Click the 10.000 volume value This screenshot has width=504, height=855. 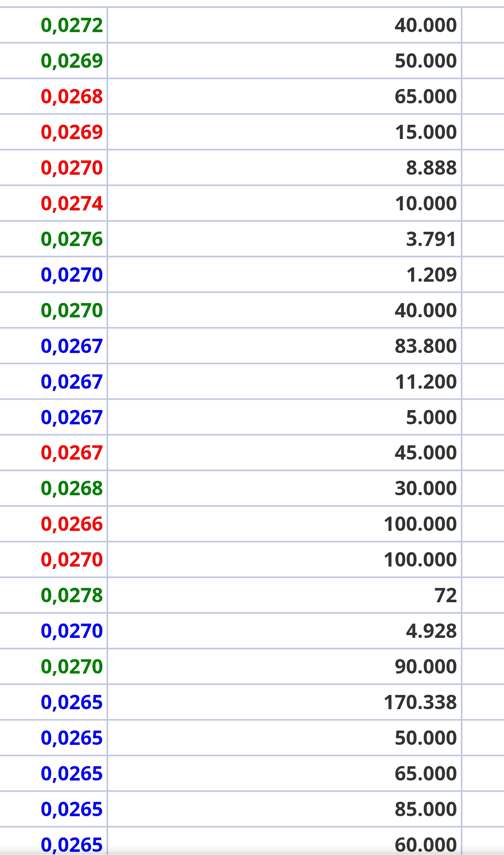[x=426, y=203]
